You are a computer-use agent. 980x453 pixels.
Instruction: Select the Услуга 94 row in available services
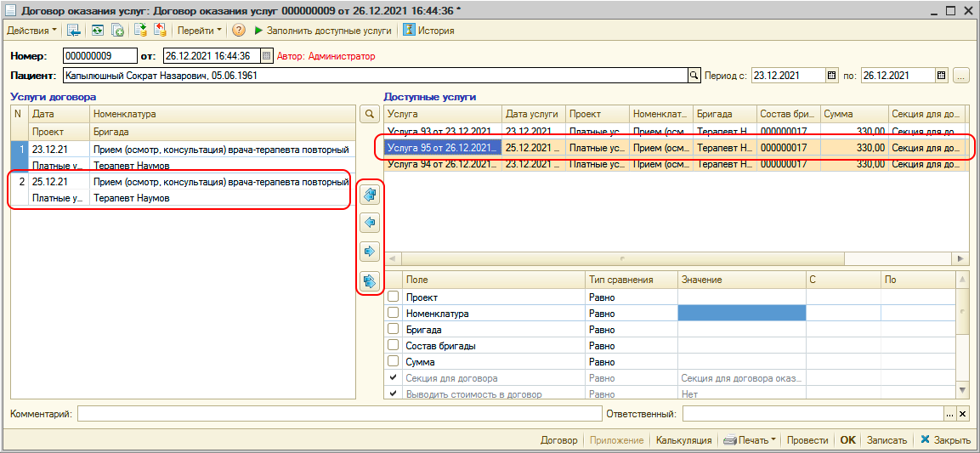pos(439,164)
